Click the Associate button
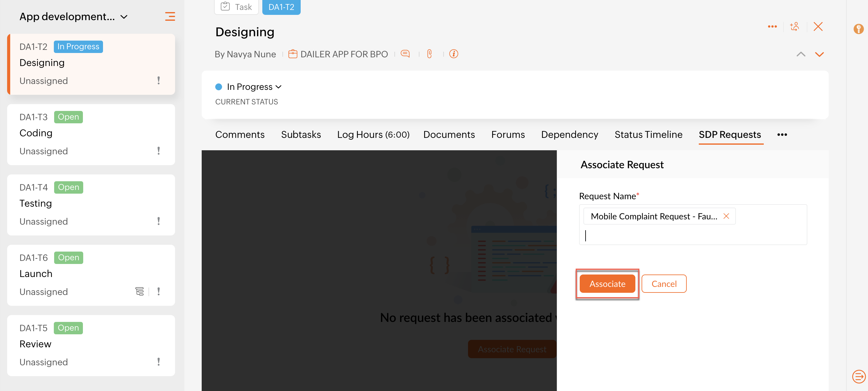Image resolution: width=868 pixels, height=391 pixels. (x=607, y=284)
